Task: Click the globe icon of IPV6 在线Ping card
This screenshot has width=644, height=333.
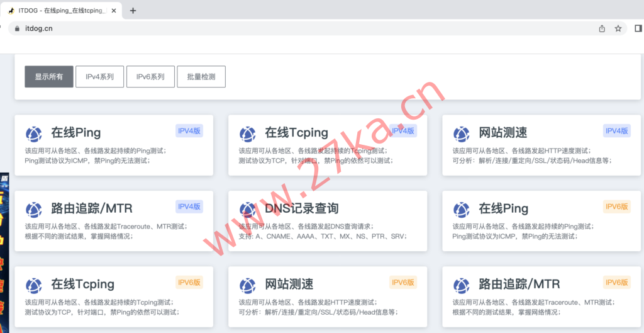Action: tap(461, 210)
